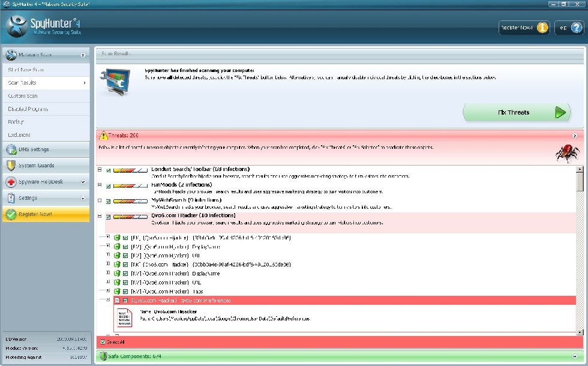
Task: Uncheck the Select All checkbox
Action: tap(103, 342)
